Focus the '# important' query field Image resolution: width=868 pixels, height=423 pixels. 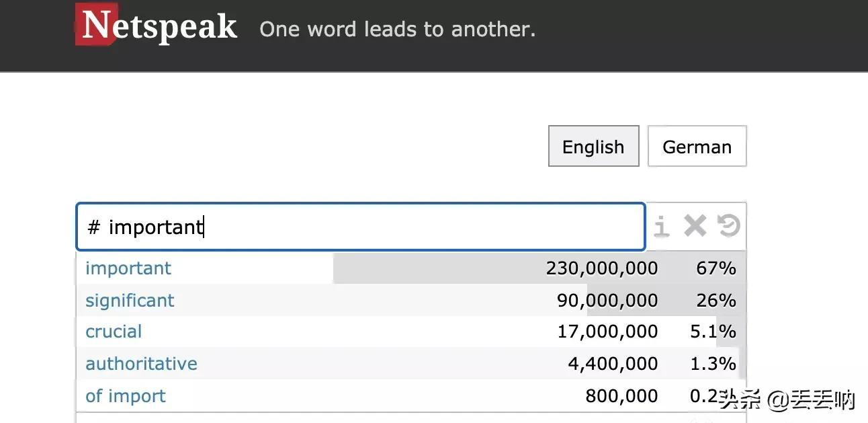[361, 227]
